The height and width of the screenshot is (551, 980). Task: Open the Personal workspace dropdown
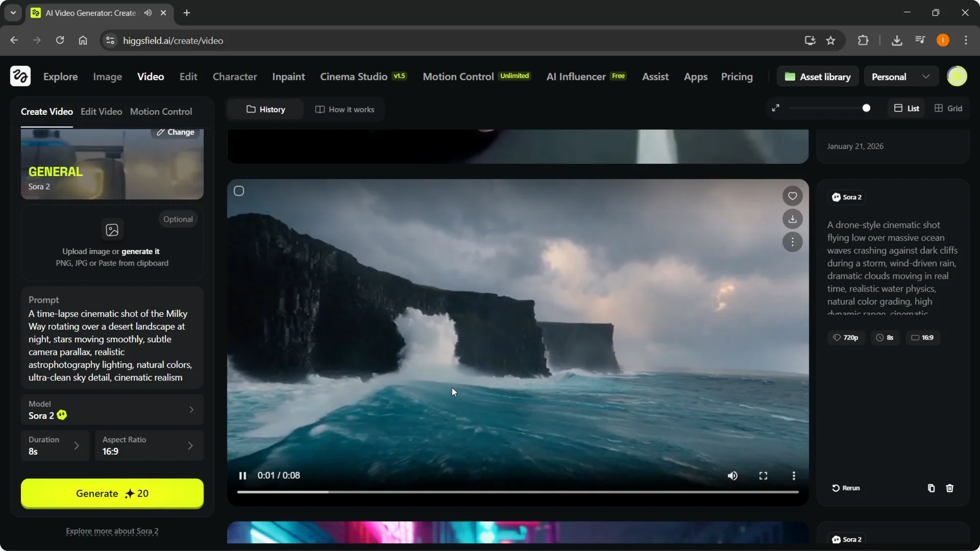[901, 77]
